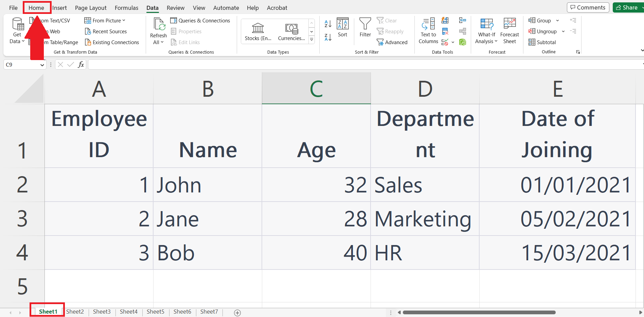
Task: Click the Consolidate icon
Action: click(462, 20)
